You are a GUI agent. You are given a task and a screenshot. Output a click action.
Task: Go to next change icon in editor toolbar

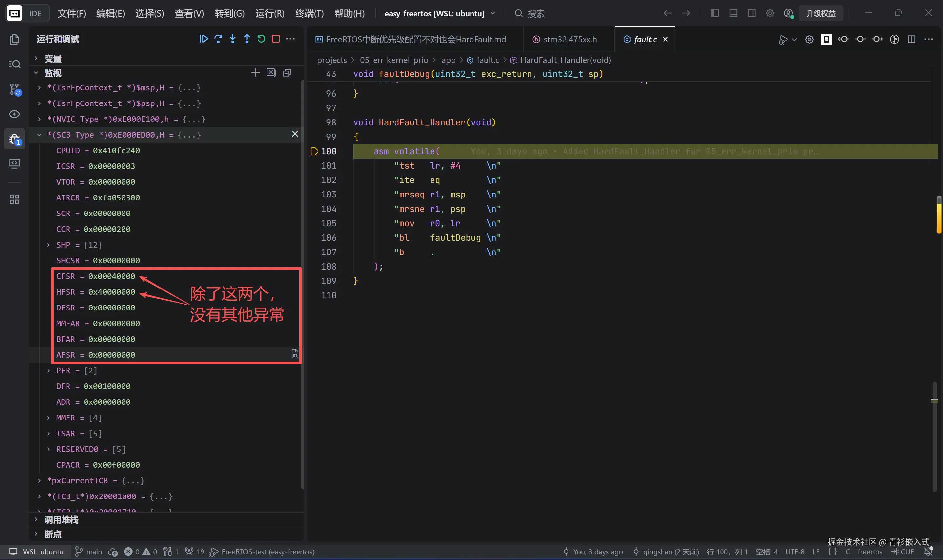tap(877, 39)
